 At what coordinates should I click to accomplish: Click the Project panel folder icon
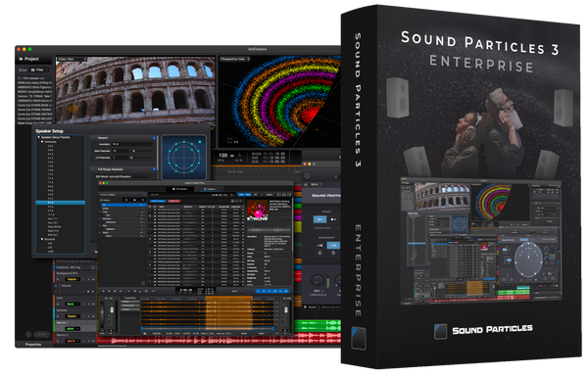click(21, 59)
